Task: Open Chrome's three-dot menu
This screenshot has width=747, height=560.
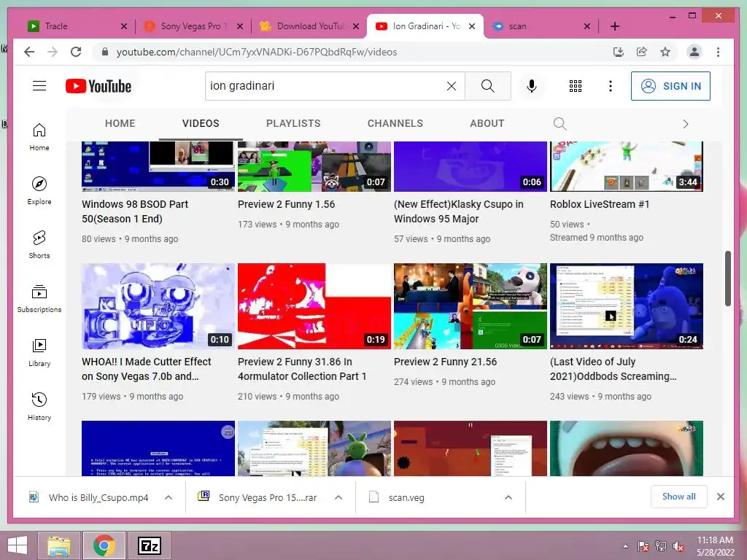Action: click(x=718, y=52)
